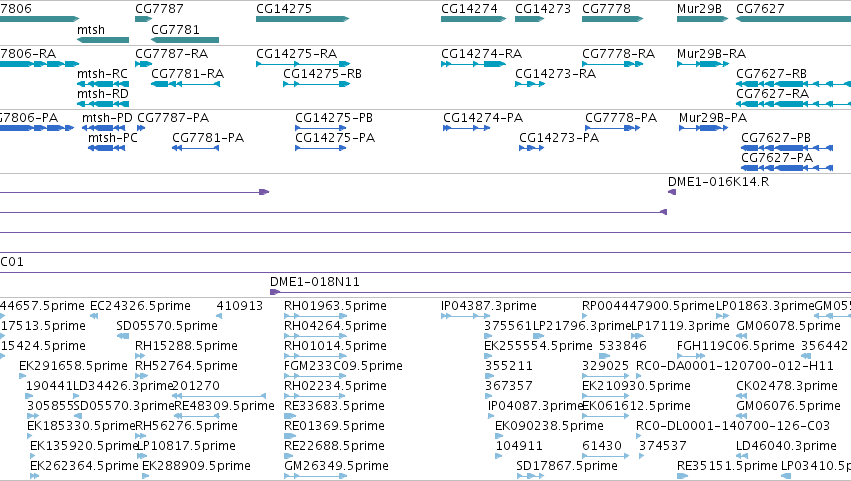Select EST label RH01014.5prime
Screen dimensions: 851x481
click(x=335, y=346)
